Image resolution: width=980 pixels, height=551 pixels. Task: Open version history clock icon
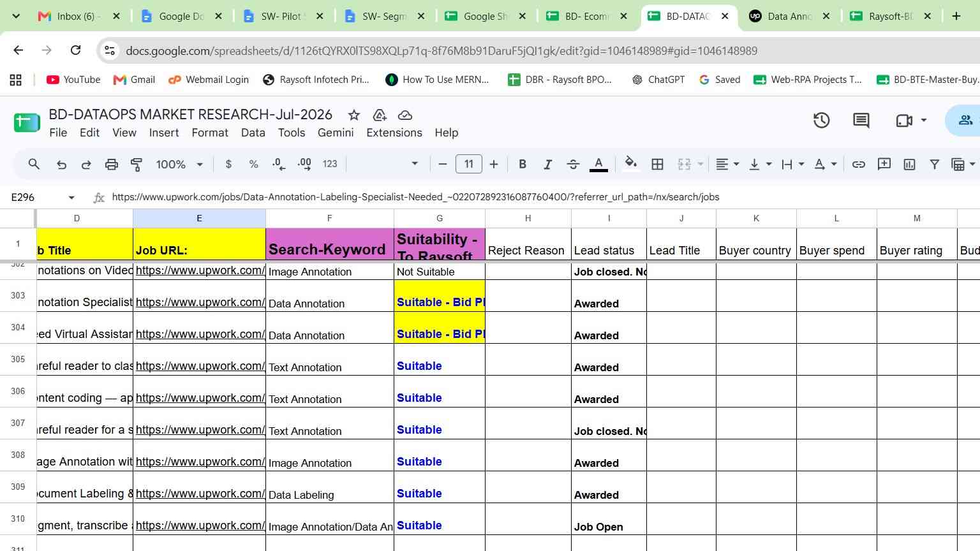pos(821,121)
